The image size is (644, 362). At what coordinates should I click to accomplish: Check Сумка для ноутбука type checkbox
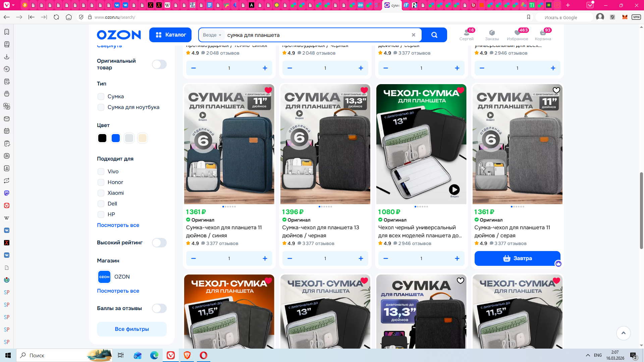[101, 107]
